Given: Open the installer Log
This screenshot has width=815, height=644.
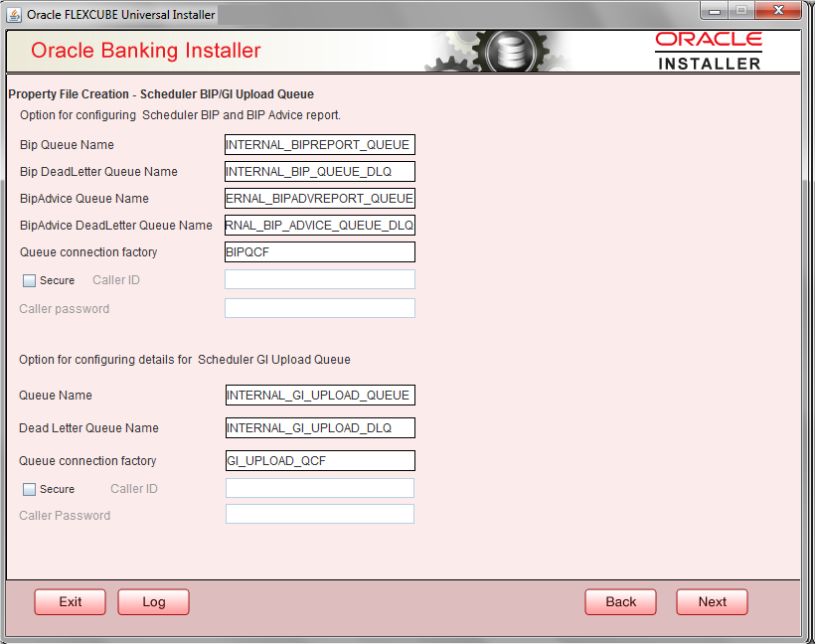Looking at the screenshot, I should click(153, 601).
